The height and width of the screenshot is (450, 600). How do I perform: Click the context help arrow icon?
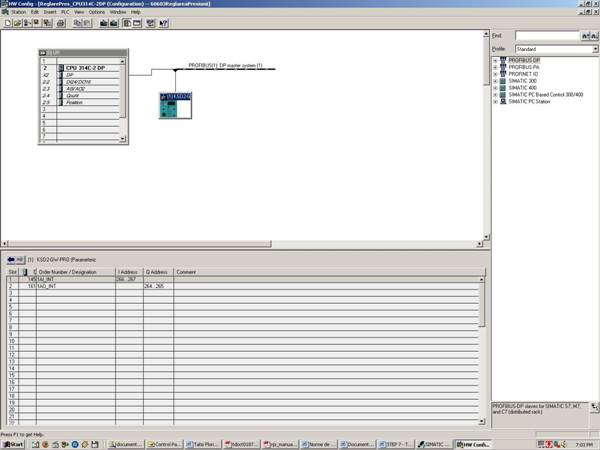coord(164,23)
